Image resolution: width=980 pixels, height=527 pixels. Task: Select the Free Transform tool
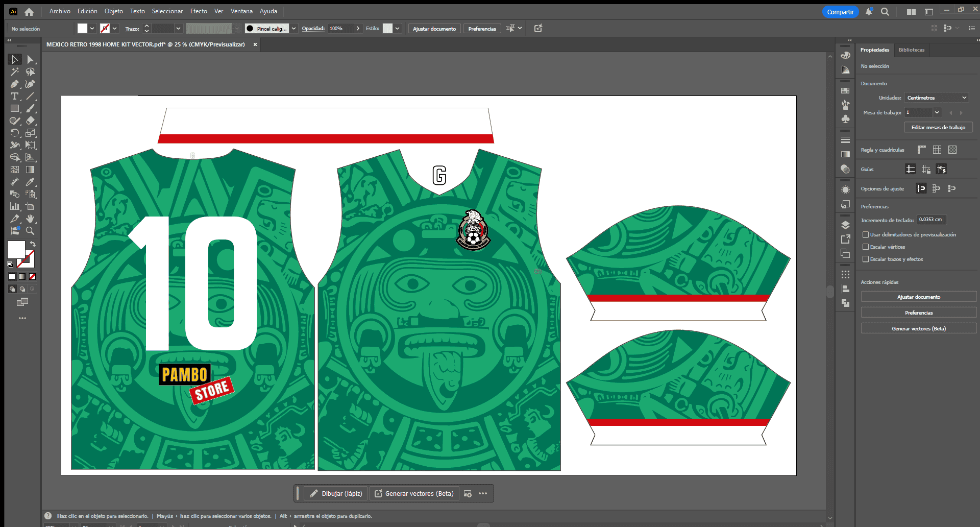[31, 146]
